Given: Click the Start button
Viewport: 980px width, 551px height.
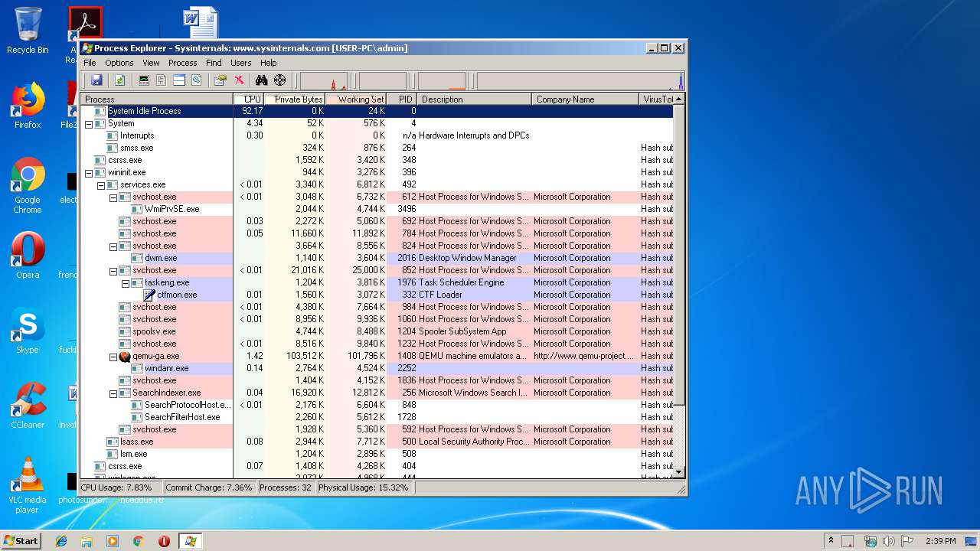Looking at the screenshot, I should [x=21, y=541].
